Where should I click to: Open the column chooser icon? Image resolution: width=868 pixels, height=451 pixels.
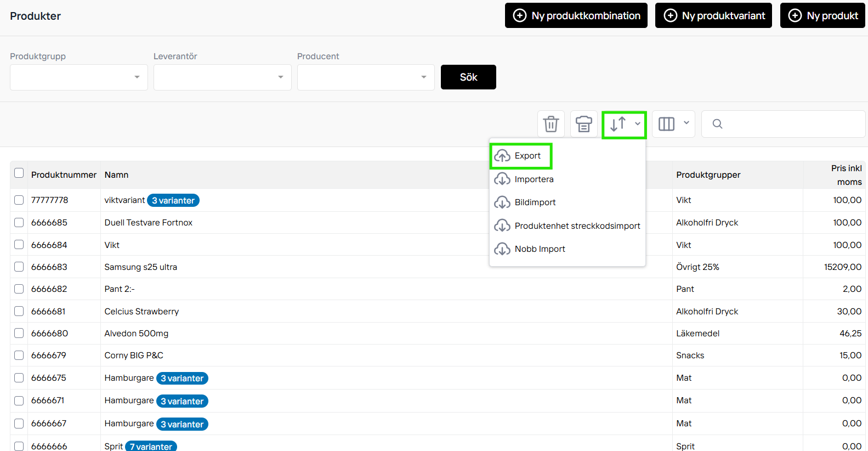tap(666, 124)
